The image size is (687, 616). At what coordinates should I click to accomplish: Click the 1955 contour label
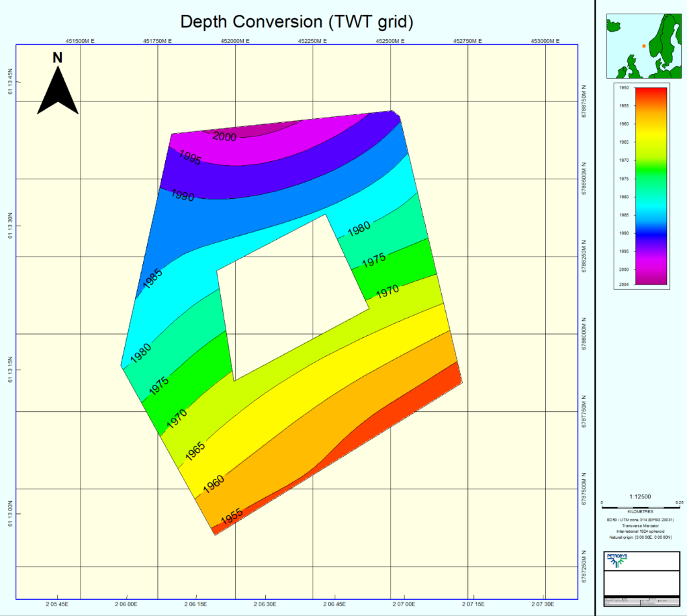click(x=231, y=517)
